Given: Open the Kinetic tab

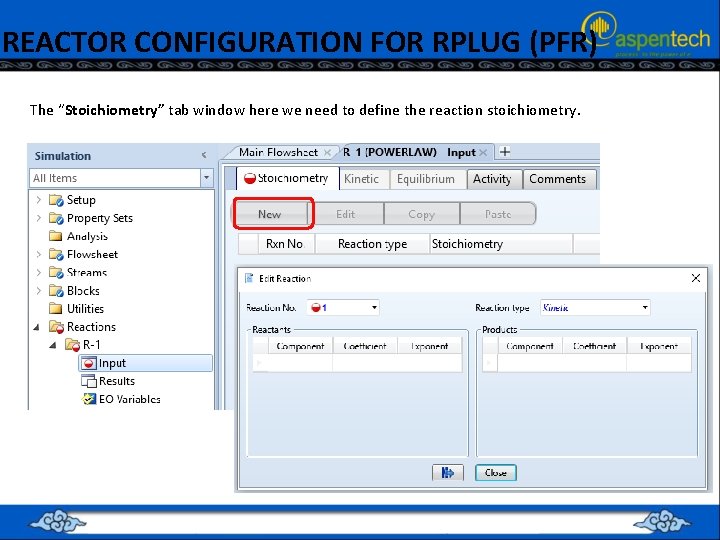Looking at the screenshot, I should click(364, 179).
